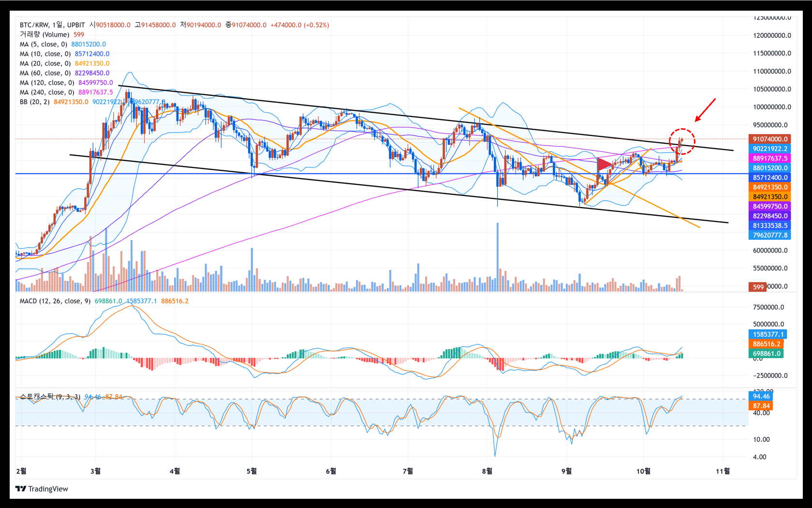Click the blue 94.46 stochastic axis label
This screenshot has height=508, width=812.
pyautogui.click(x=761, y=396)
